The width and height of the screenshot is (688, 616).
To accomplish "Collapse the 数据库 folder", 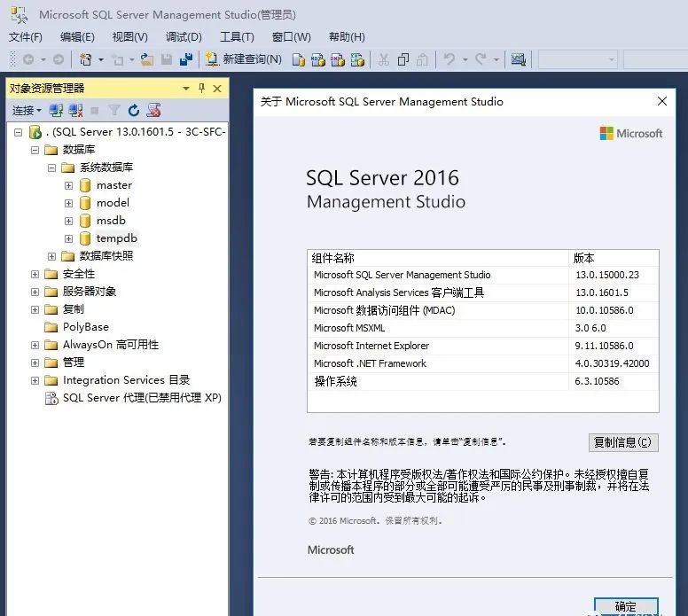I will (x=35, y=150).
